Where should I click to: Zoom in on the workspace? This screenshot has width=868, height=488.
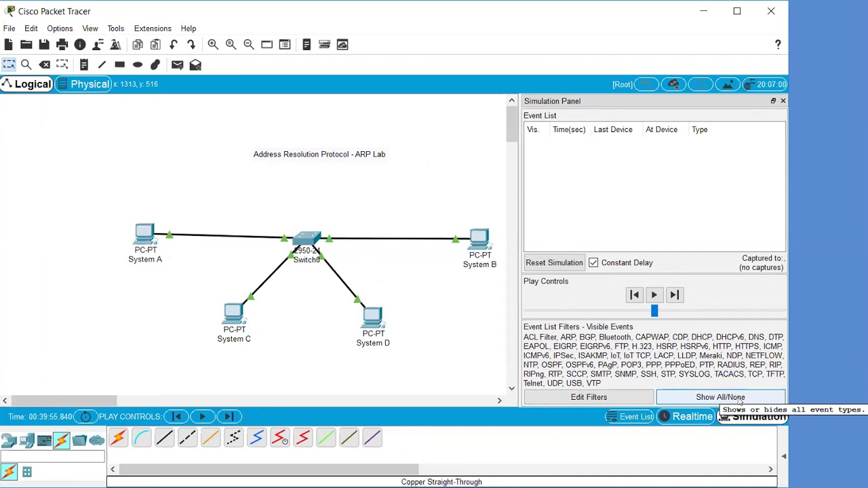click(213, 45)
